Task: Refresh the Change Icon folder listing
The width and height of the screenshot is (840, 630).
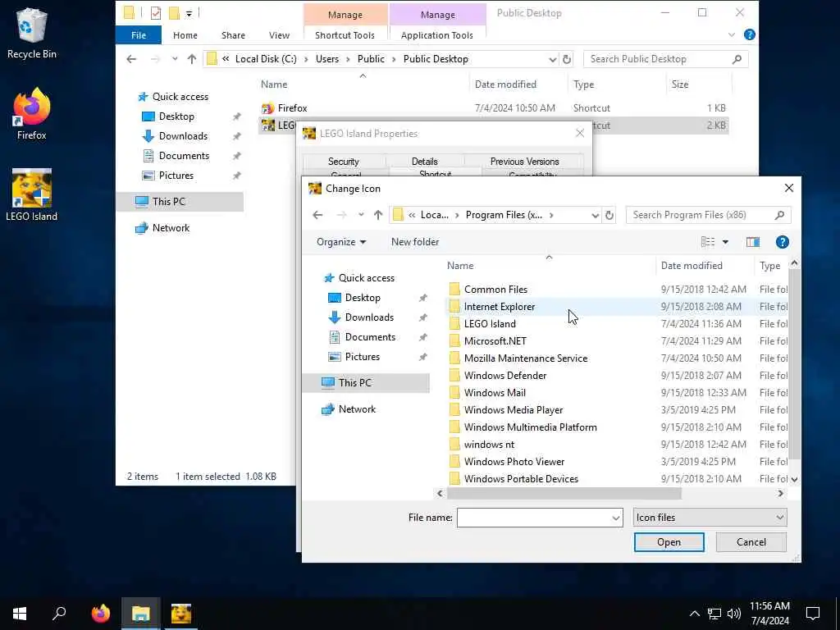Action: coord(609,215)
